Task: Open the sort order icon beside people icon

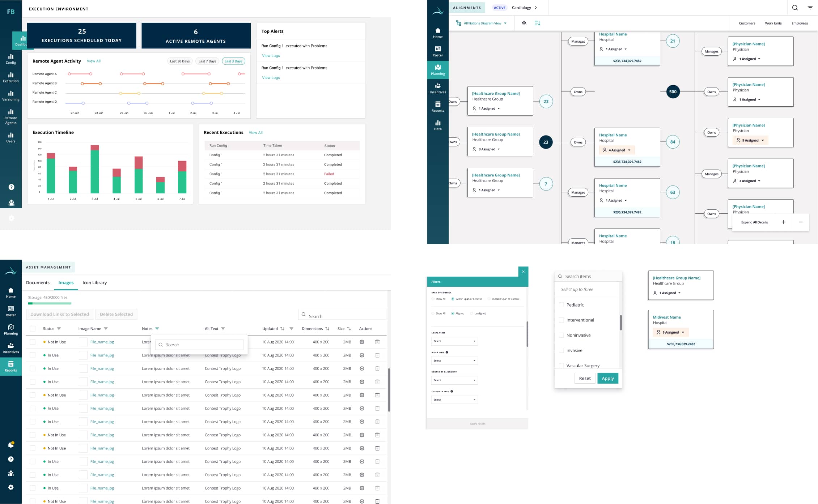Action: (x=537, y=23)
